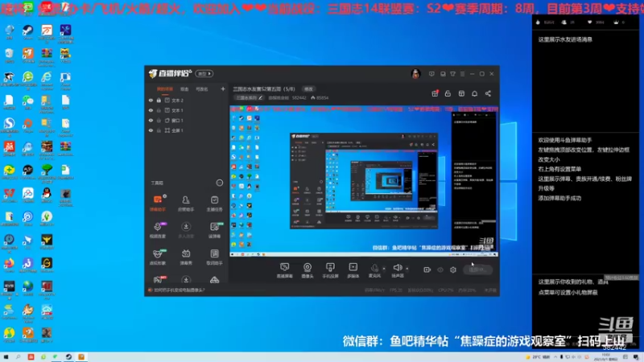
Task: Open the taskbar search icon
Action: pyautogui.click(x=18, y=357)
